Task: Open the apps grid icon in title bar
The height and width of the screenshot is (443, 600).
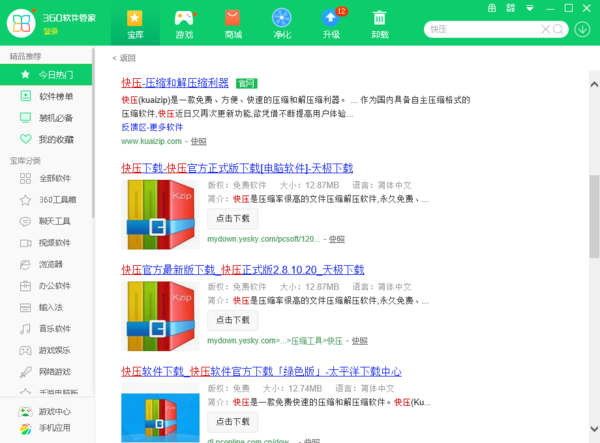Action: 510,8
